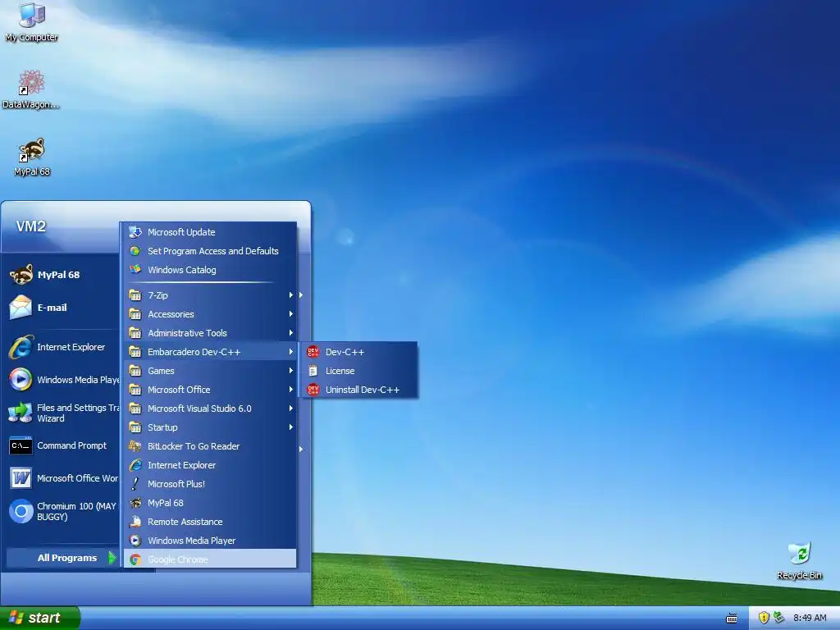Click the Microsoft Office folder label
The image size is (840, 630).
click(179, 390)
